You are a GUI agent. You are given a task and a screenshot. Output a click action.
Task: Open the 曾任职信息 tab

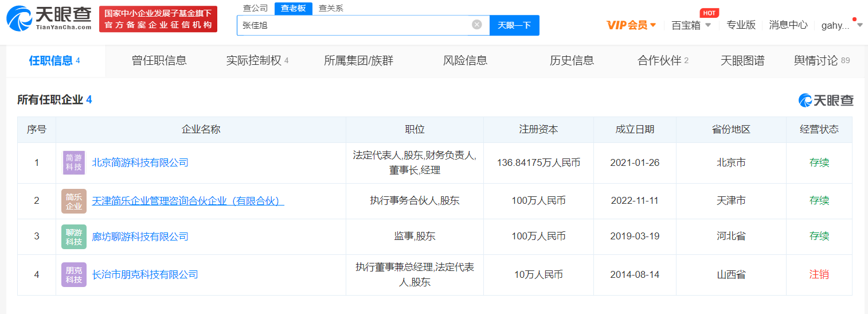(159, 61)
